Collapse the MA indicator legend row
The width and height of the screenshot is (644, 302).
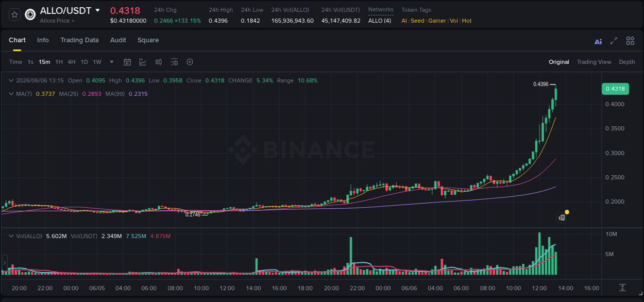click(11, 94)
